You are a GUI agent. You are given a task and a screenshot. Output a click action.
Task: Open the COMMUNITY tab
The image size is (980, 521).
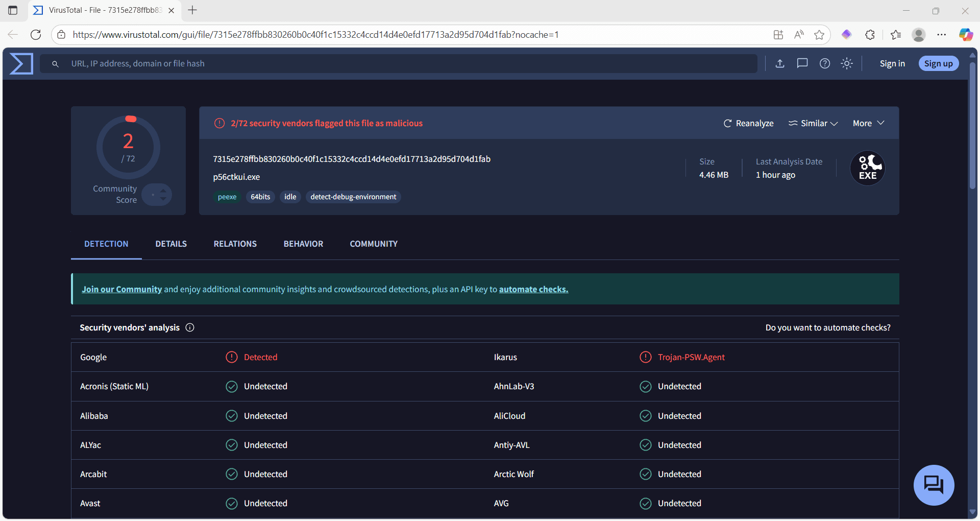click(374, 244)
